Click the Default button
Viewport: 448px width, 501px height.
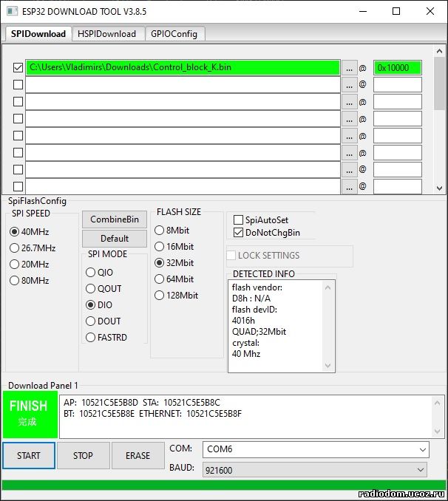point(115,239)
